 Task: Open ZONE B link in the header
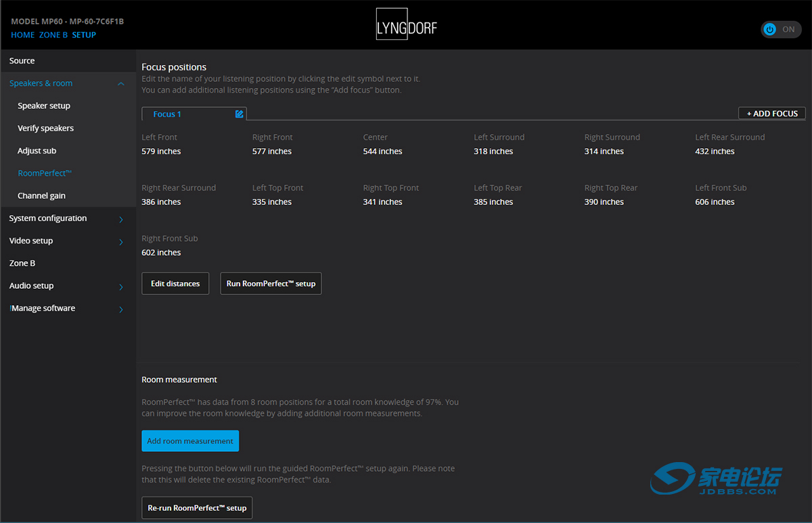53,35
